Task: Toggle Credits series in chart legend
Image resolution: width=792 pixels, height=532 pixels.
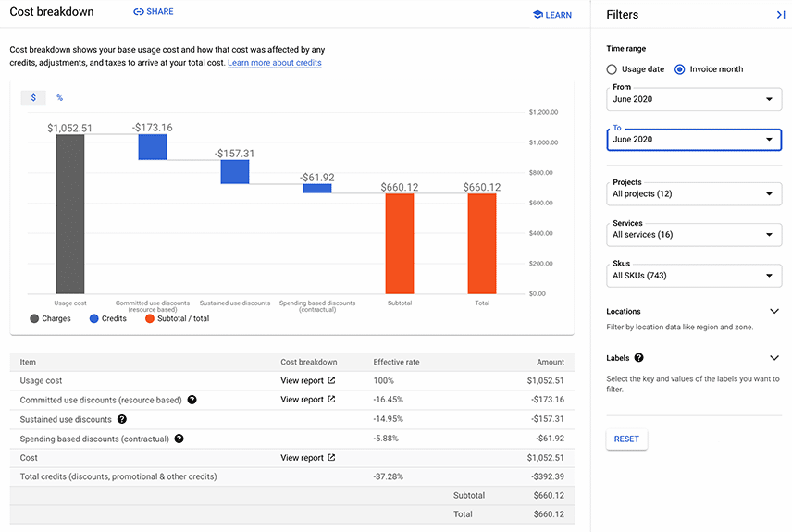Action: tap(108, 318)
